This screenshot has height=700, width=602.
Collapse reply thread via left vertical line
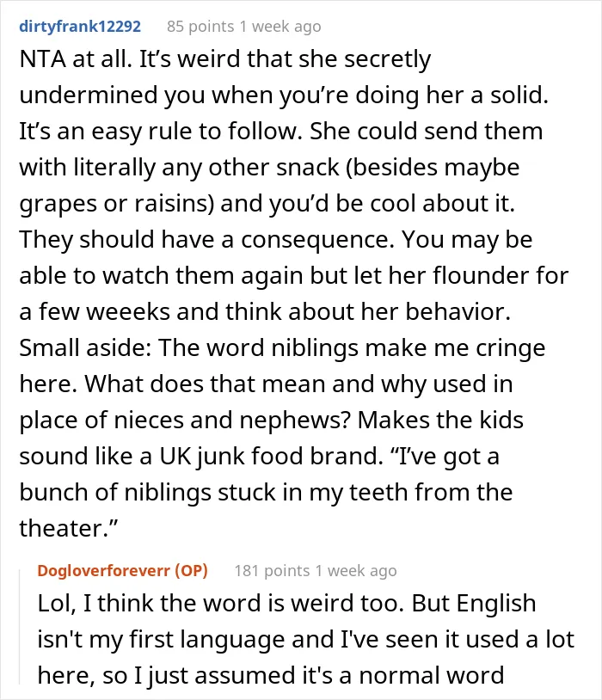click(x=20, y=626)
